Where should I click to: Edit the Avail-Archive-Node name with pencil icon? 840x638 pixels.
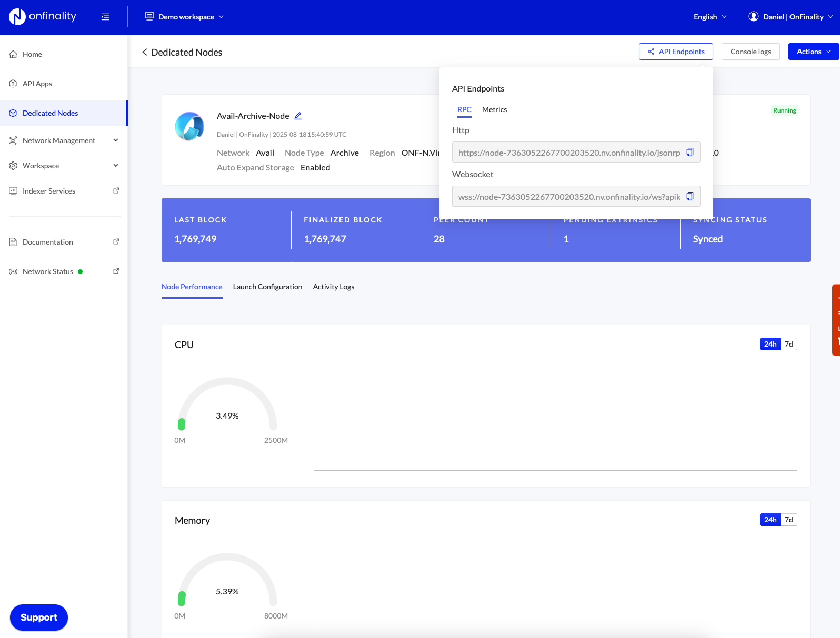tap(298, 116)
